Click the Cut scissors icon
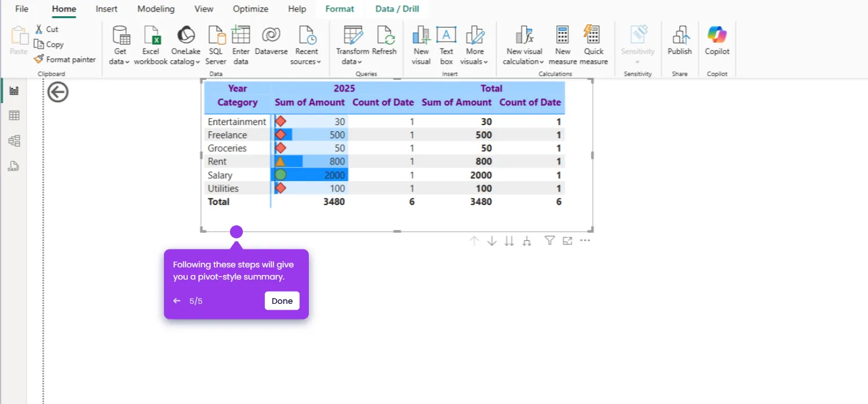The width and height of the screenshot is (868, 404). coord(39,29)
